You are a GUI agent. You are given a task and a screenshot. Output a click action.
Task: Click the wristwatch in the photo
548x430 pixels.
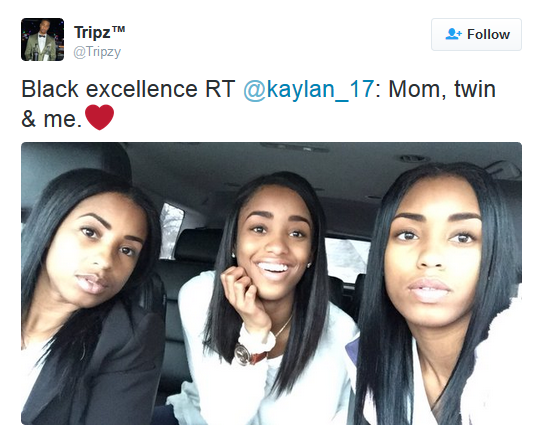250,354
